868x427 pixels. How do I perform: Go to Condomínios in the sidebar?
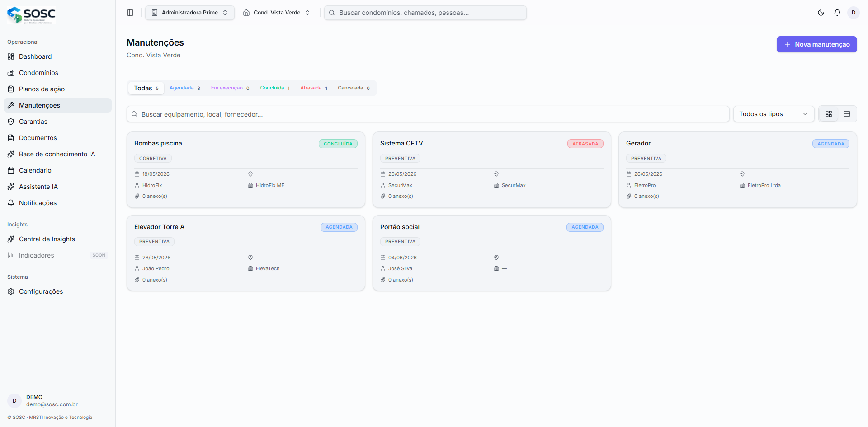57,73
